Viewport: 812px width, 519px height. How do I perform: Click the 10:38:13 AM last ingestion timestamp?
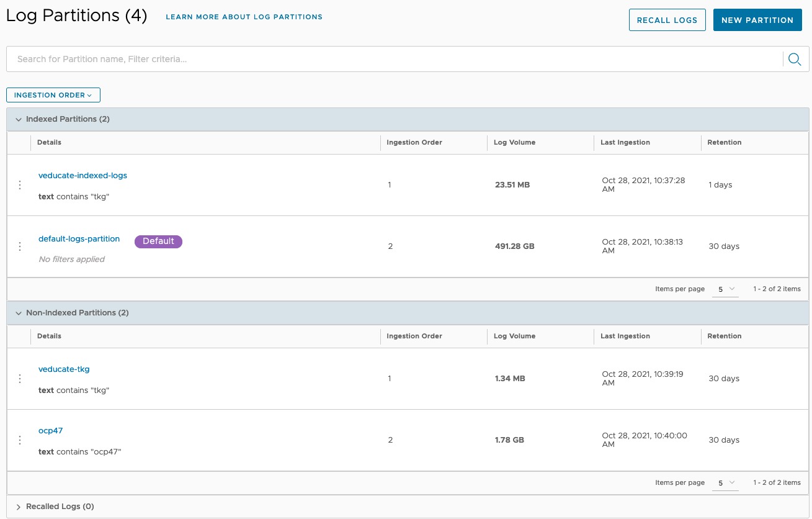642,246
